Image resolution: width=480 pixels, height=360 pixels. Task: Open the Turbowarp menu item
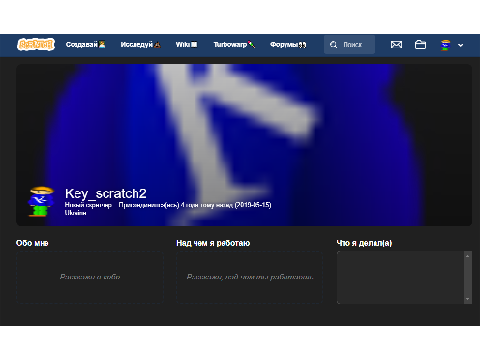(234, 45)
